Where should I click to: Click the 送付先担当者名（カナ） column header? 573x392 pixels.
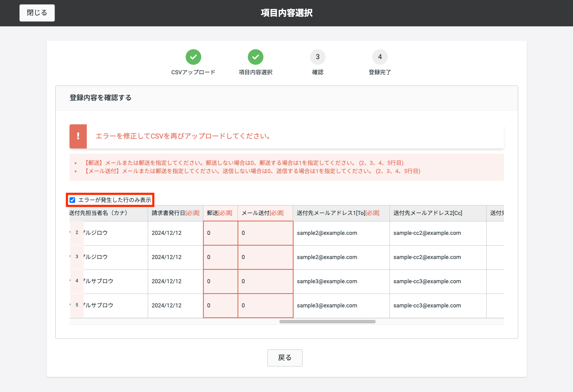[x=108, y=213]
